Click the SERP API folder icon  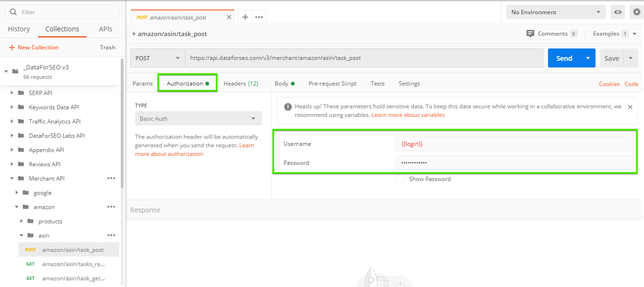(x=20, y=93)
